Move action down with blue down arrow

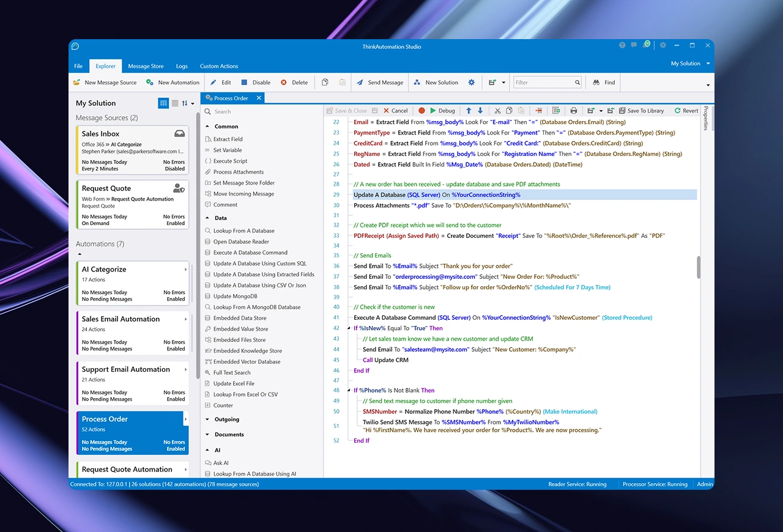pyautogui.click(x=480, y=111)
